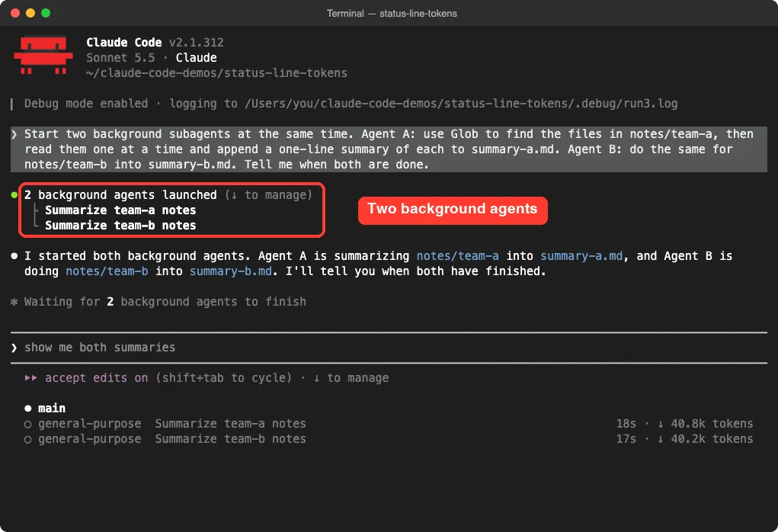The height and width of the screenshot is (532, 778).
Task: Click the asterisk spinner before Waiting message
Action: [14, 302]
